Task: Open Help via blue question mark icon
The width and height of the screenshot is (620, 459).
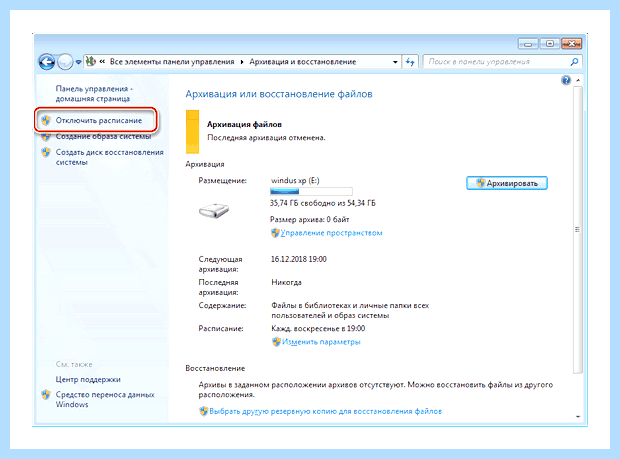Action: coord(566,80)
